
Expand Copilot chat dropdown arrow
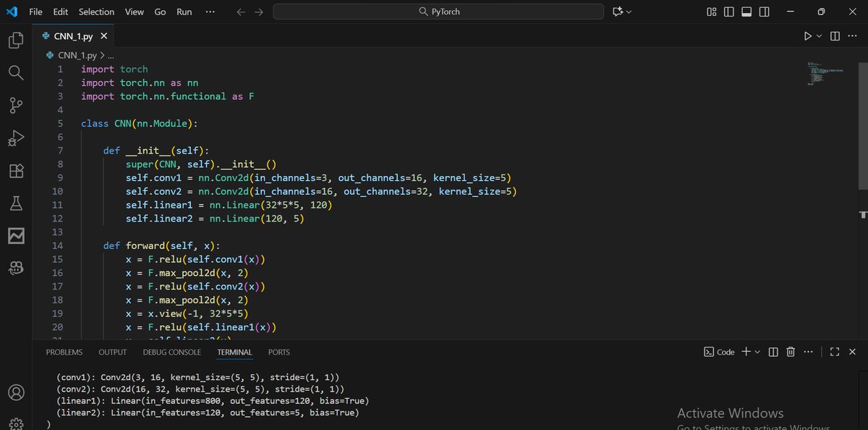629,12
